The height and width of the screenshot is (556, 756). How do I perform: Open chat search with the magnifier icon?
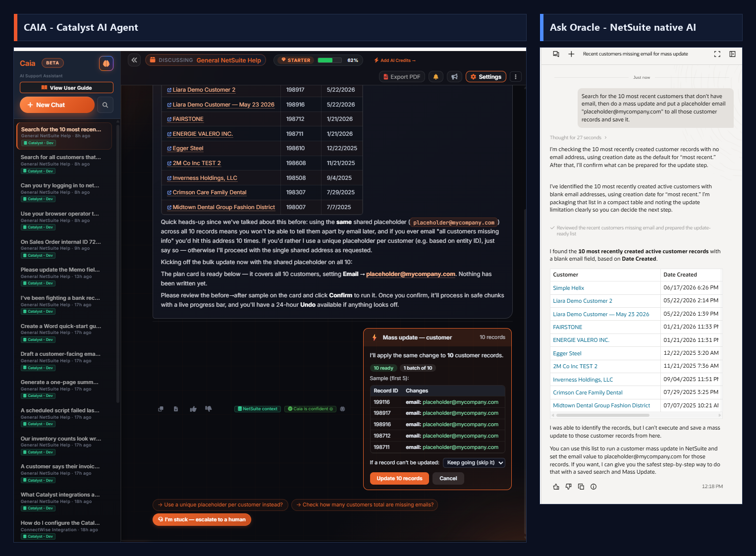click(x=105, y=105)
